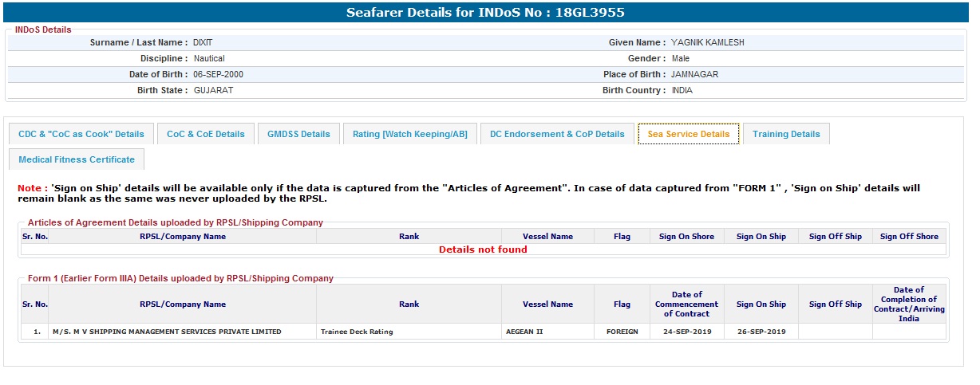Switch to CoC & CoE Details tab

pos(206,134)
